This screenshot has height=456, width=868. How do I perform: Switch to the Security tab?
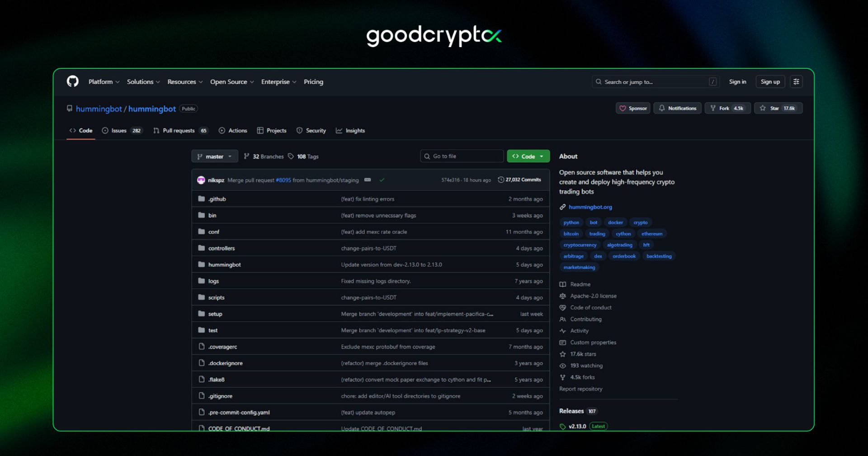coord(311,131)
